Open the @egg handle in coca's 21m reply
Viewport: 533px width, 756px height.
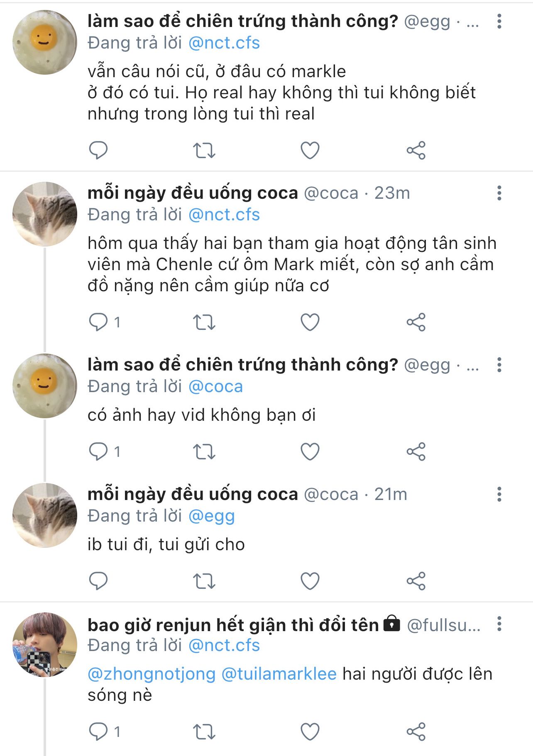[x=212, y=516]
